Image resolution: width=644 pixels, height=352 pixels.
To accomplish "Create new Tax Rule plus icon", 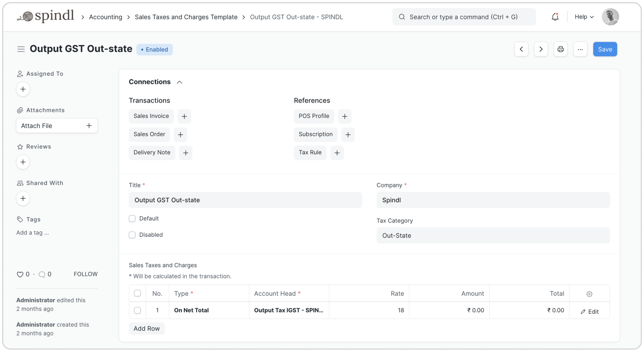I will [337, 153].
